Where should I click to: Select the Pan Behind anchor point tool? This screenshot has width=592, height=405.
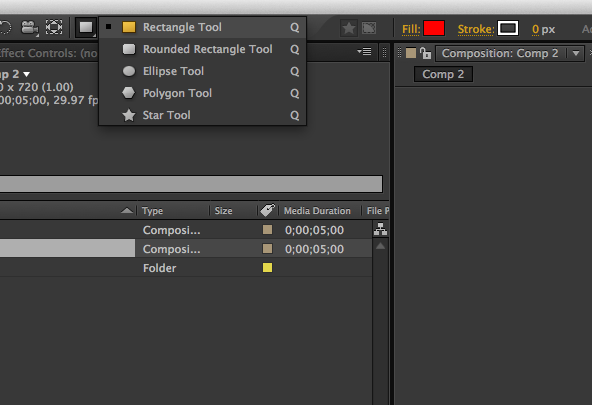point(54,28)
